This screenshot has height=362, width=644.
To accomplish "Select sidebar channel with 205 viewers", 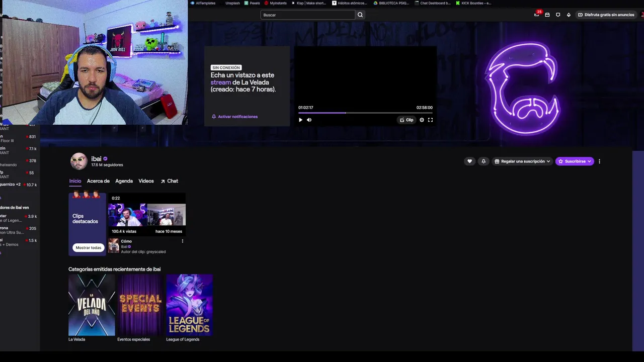I will click(19, 230).
